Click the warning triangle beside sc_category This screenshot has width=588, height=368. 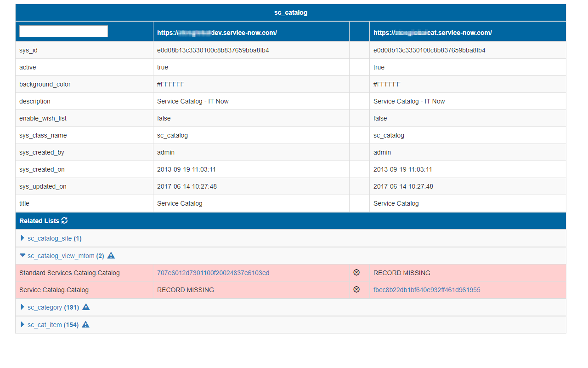pos(86,307)
